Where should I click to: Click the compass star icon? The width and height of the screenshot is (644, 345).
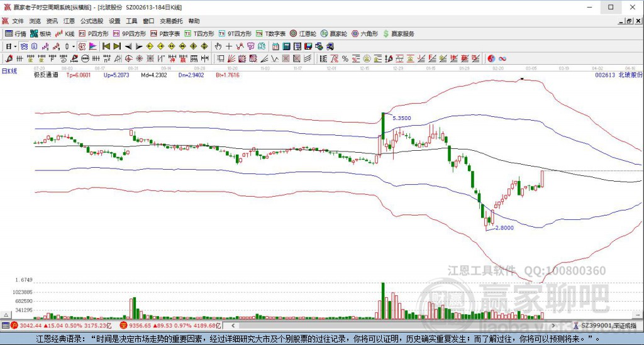(x=139, y=58)
